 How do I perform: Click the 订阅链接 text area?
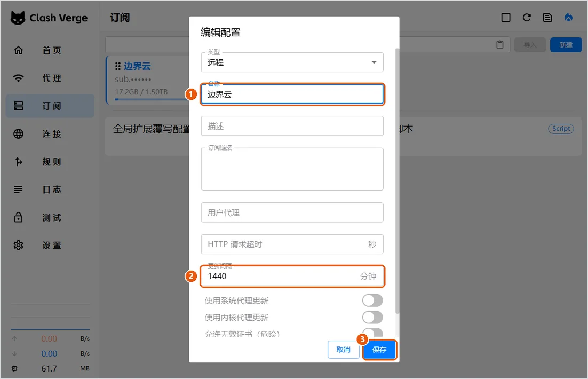pyautogui.click(x=292, y=169)
